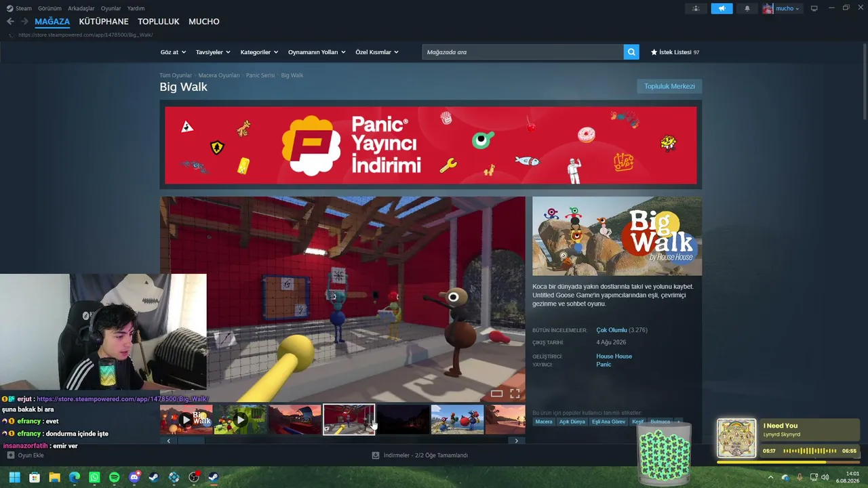Viewport: 868px width, 488px height.
Task: Open the MUCHO profile tab
Action: tap(204, 22)
